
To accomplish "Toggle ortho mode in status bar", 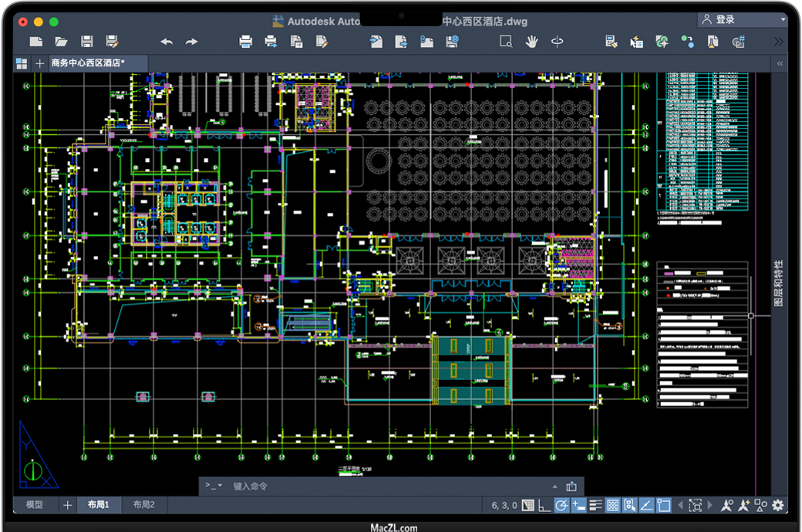I will tap(544, 506).
